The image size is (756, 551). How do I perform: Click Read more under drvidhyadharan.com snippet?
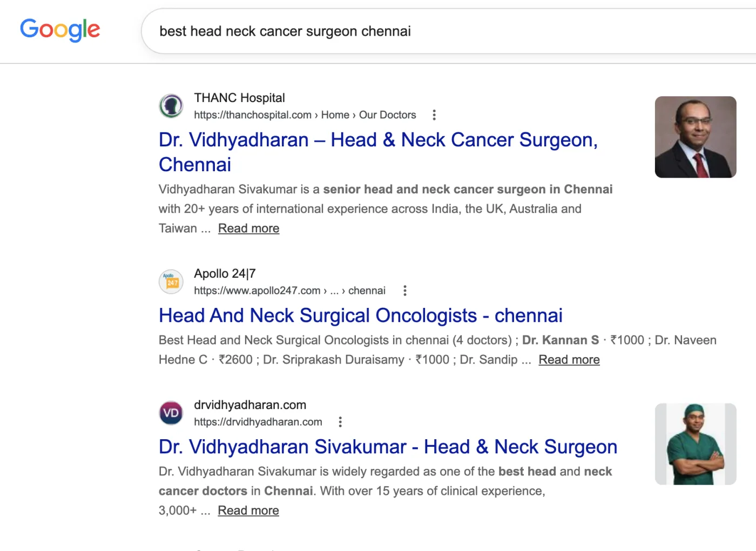pos(248,510)
